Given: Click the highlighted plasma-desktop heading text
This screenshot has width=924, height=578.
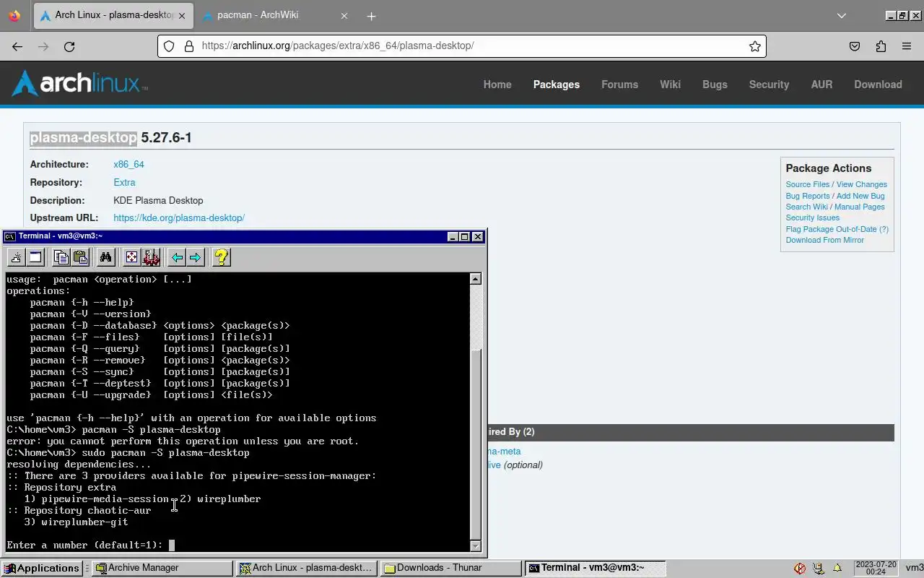Looking at the screenshot, I should [x=83, y=137].
